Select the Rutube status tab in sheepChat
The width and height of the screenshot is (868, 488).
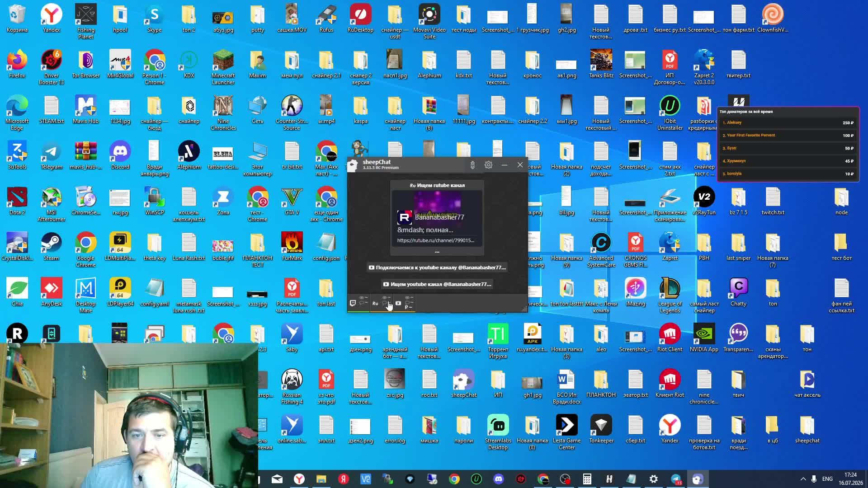[x=381, y=303]
